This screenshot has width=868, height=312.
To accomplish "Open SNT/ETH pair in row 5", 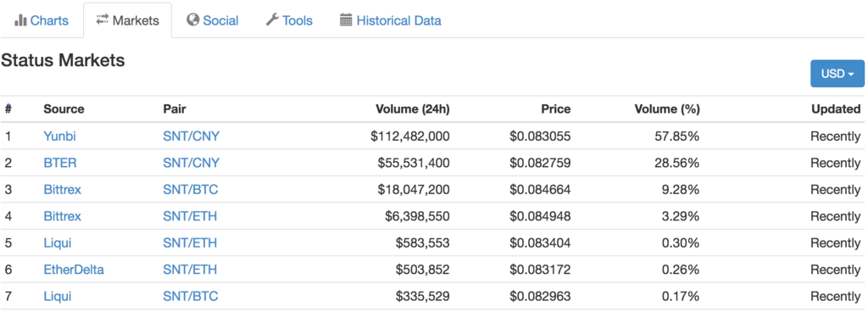I will coord(190,242).
